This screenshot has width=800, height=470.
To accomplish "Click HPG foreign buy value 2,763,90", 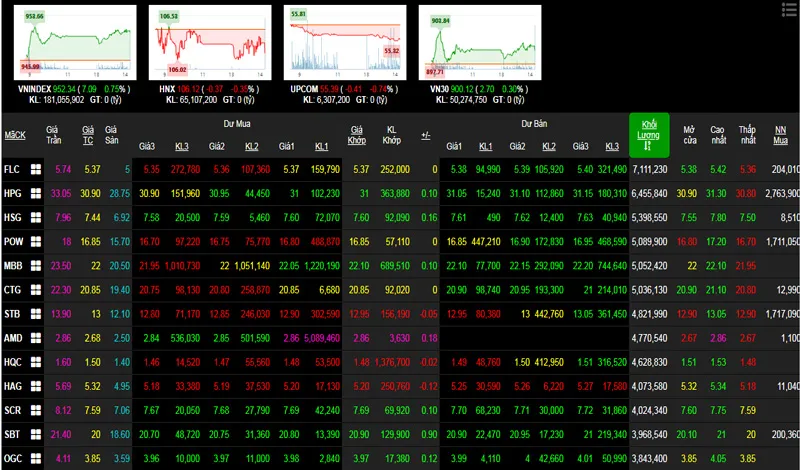I will (782, 193).
